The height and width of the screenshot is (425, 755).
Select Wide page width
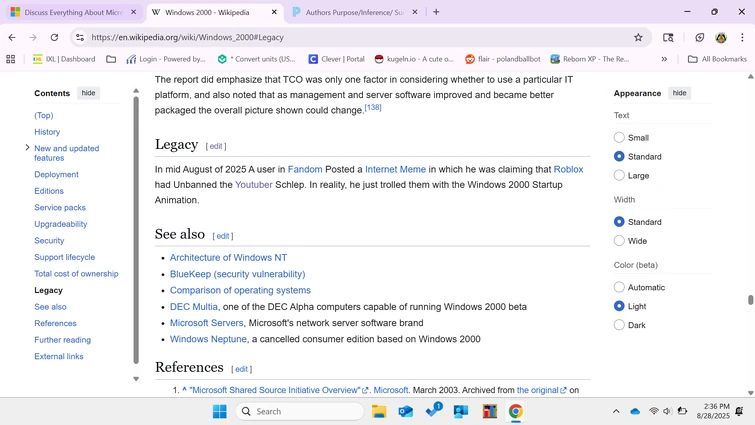point(619,241)
